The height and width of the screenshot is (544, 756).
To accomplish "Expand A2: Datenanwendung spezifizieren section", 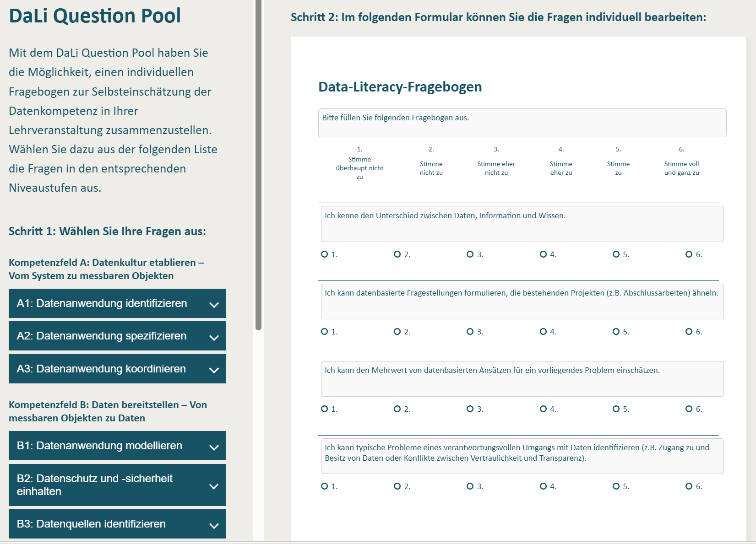I will click(117, 336).
